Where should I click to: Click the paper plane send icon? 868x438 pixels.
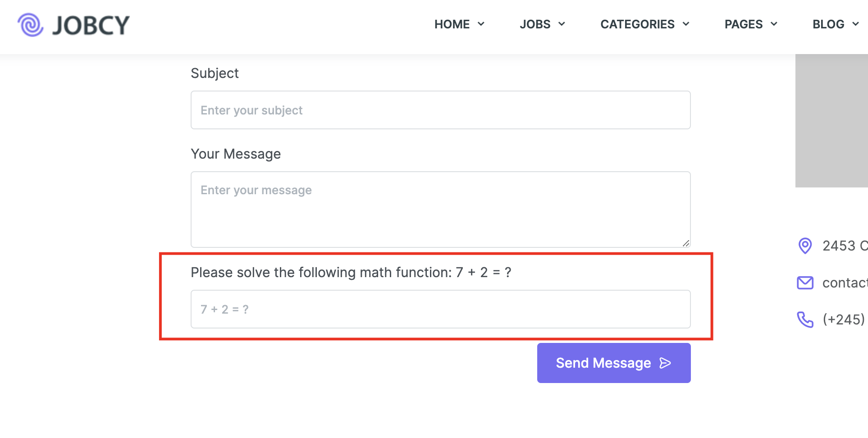pos(665,363)
